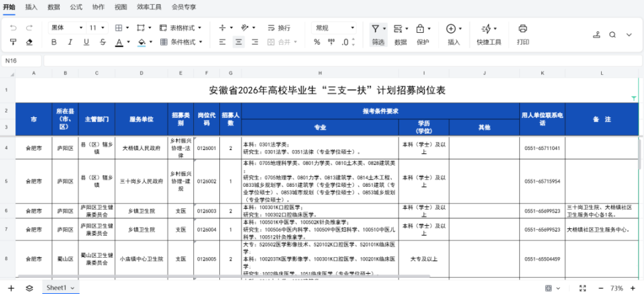The width and height of the screenshot is (644, 294).
Task: Click the 筛选 filter funnel icon
Action: click(x=376, y=28)
